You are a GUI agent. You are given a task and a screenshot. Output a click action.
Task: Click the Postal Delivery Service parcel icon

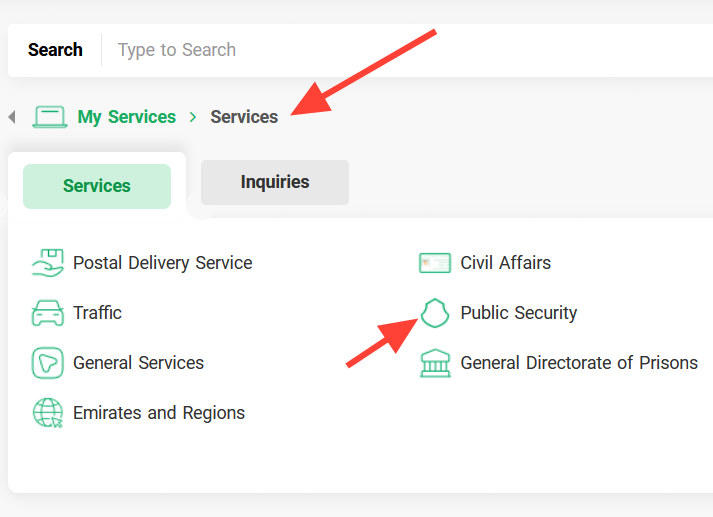[x=48, y=263]
